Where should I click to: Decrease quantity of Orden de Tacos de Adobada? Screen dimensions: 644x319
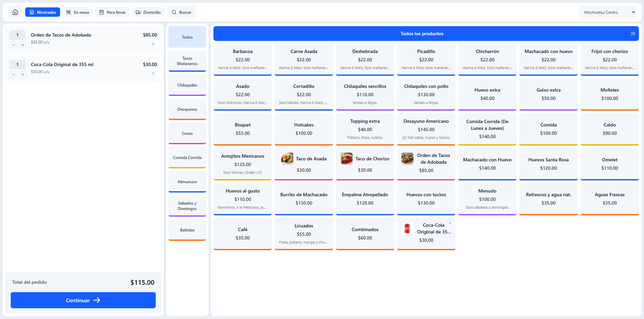pos(13,45)
